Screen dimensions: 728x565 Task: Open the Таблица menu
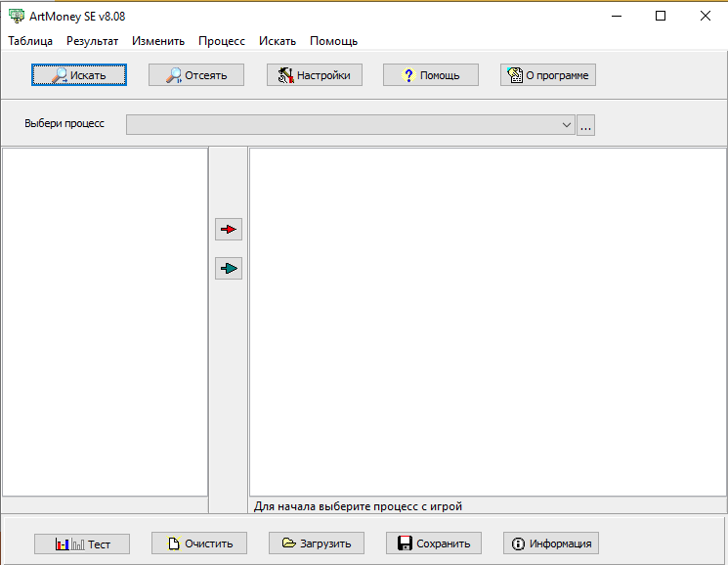(30, 41)
